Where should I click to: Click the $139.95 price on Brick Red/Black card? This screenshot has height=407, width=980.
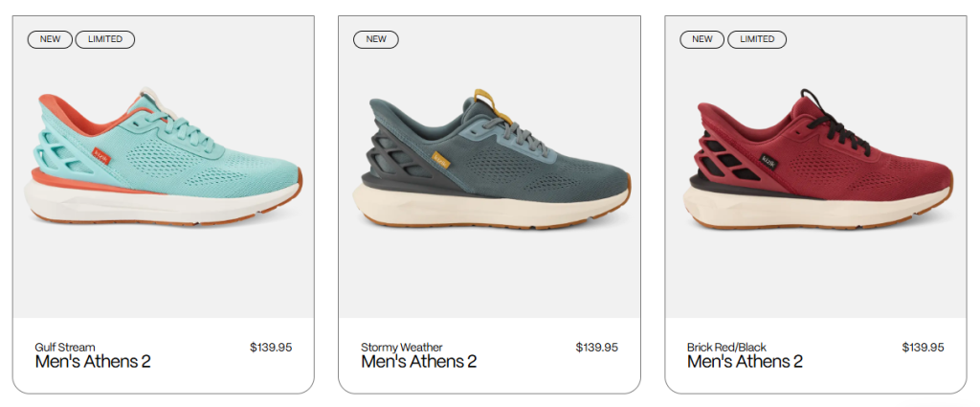click(923, 348)
